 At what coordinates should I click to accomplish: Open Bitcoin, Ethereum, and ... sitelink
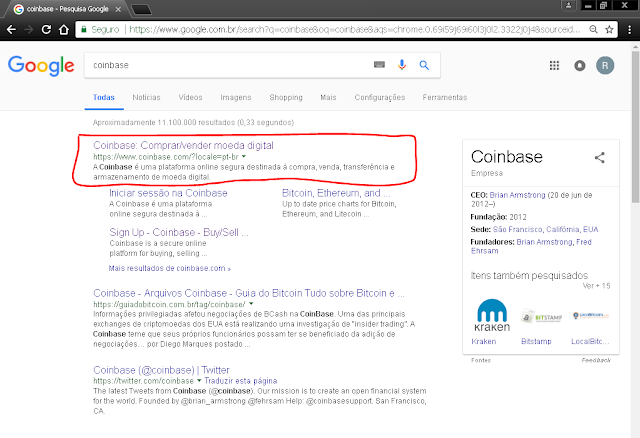click(x=336, y=193)
